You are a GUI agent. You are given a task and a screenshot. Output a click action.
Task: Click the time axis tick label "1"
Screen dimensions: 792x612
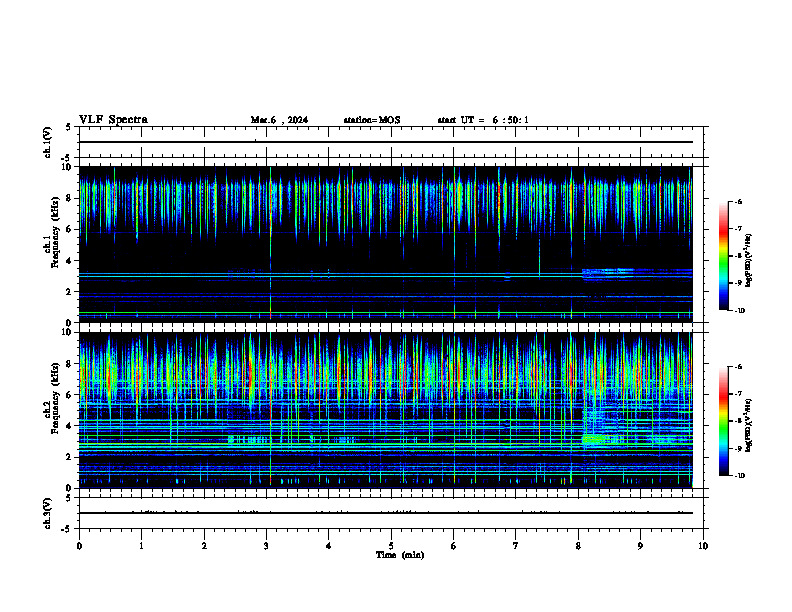tap(141, 546)
